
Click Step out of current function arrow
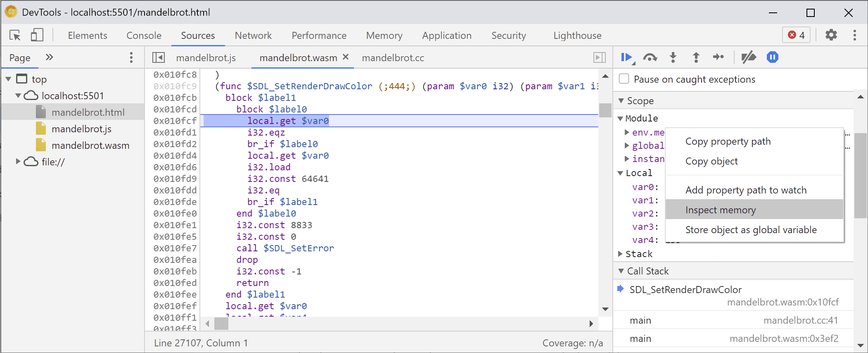point(696,57)
